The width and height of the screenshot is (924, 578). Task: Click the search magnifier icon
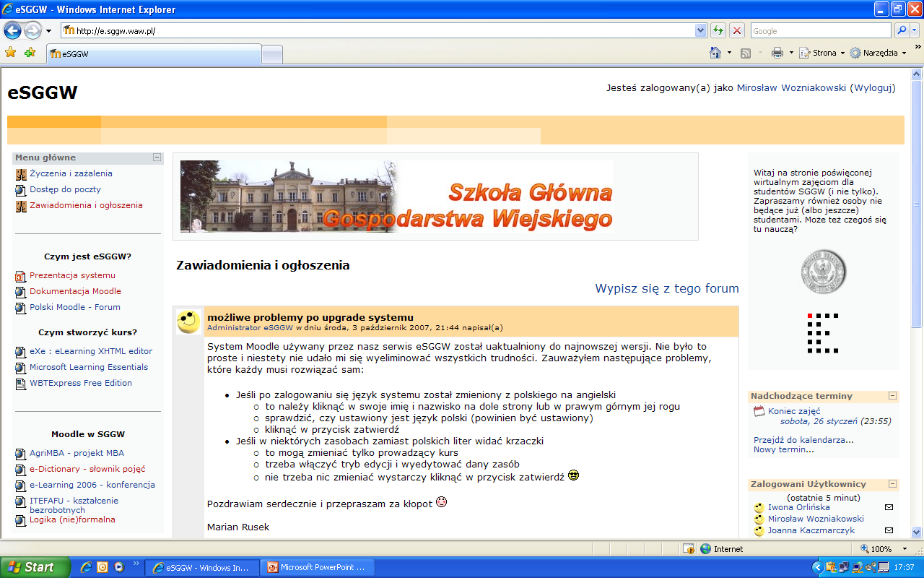(902, 30)
